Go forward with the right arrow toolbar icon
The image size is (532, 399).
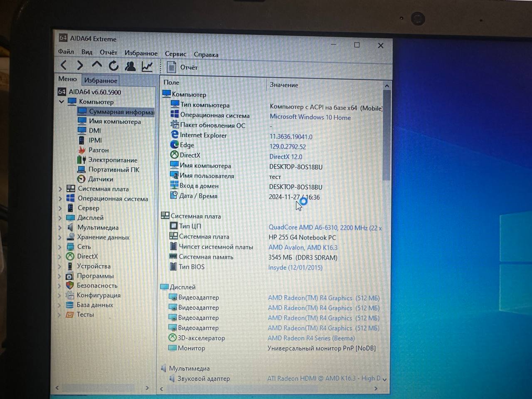point(80,65)
